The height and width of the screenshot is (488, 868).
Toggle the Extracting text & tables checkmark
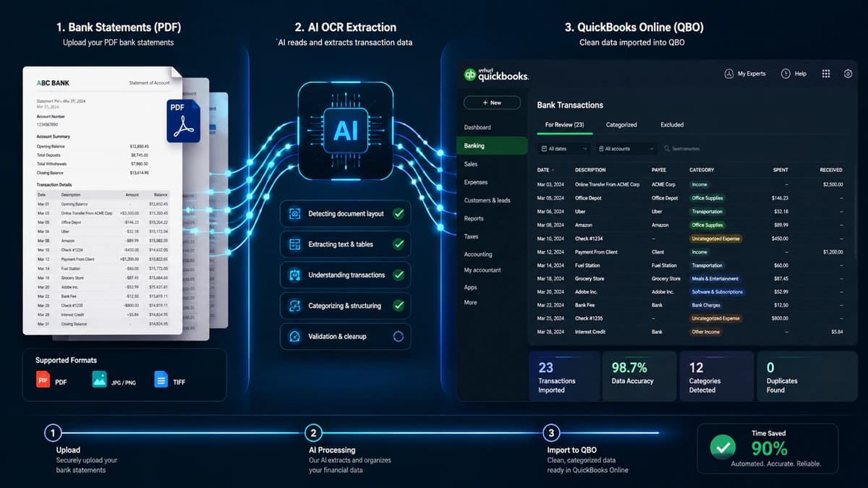[x=398, y=244]
